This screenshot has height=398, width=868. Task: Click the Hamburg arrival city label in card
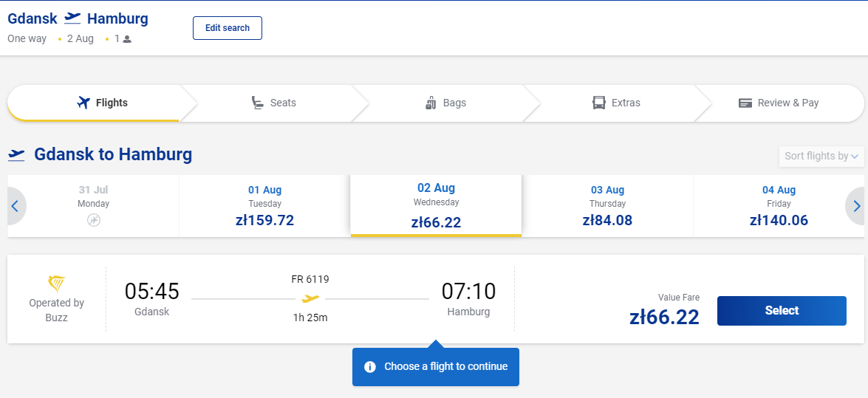[x=468, y=312]
